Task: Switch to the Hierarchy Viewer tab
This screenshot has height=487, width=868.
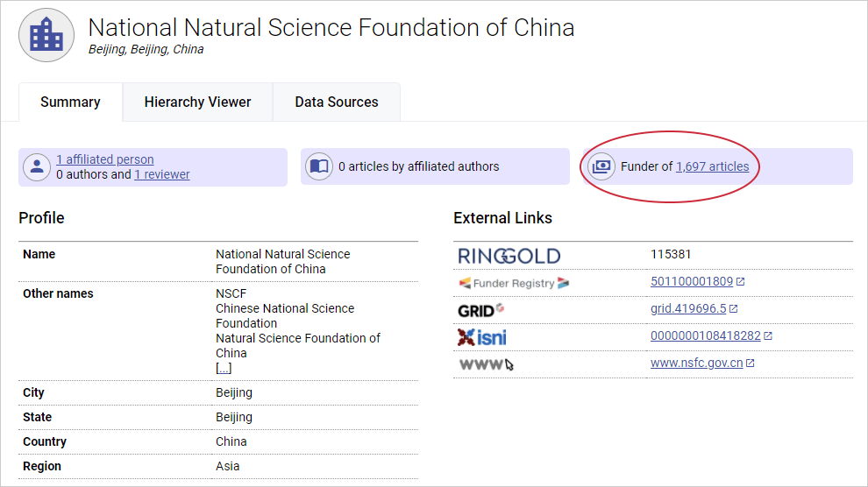Action: click(197, 102)
